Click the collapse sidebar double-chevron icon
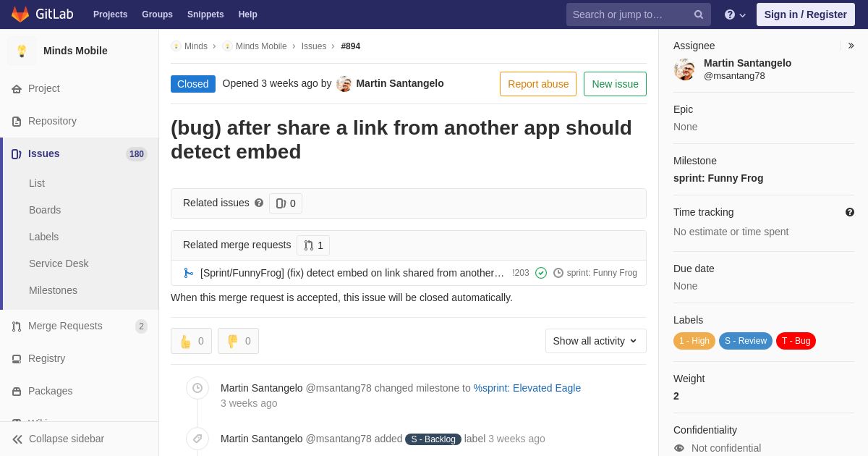The width and height of the screenshot is (868, 456). pos(17,439)
